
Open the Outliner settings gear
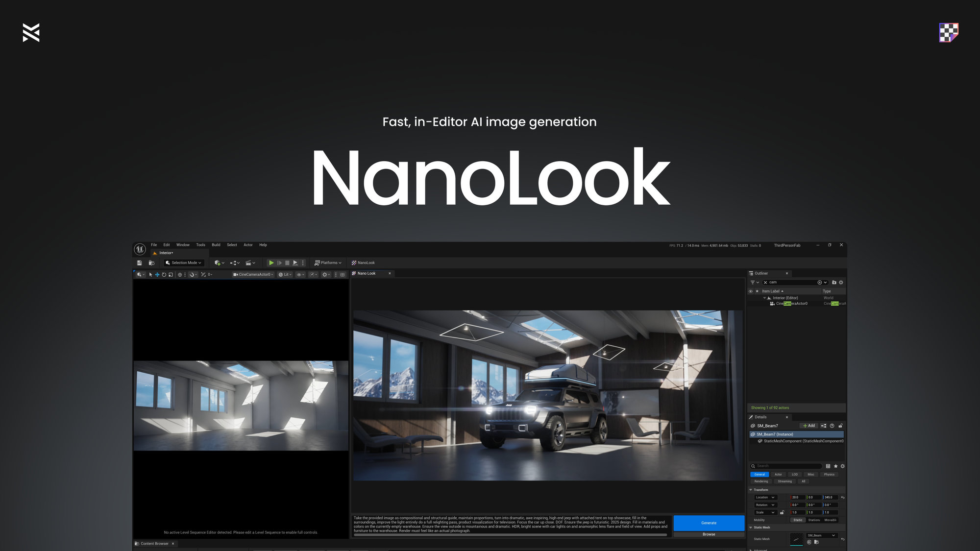[841, 283]
